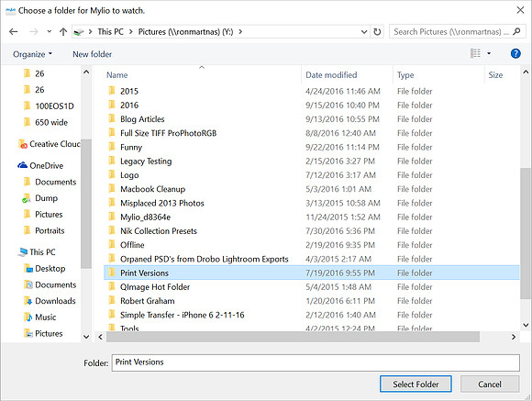The height and width of the screenshot is (401, 532).
Task: Select the Mylio_d8364e folder
Action: pos(145,217)
